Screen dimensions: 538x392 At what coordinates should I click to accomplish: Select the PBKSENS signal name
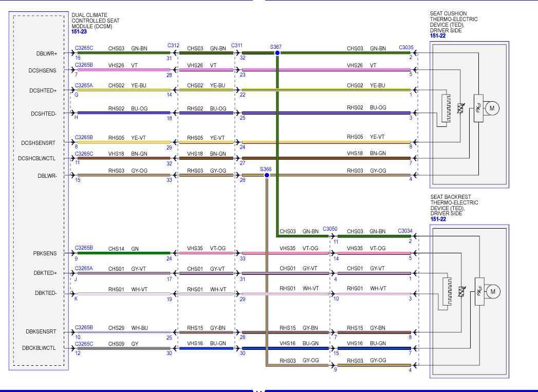[x=45, y=253]
